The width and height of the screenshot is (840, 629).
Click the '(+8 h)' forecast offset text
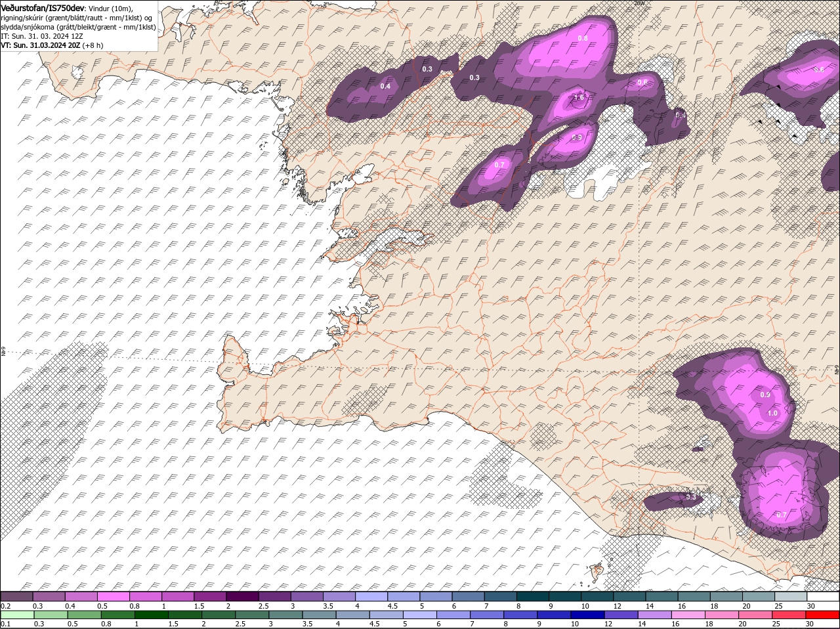93,45
